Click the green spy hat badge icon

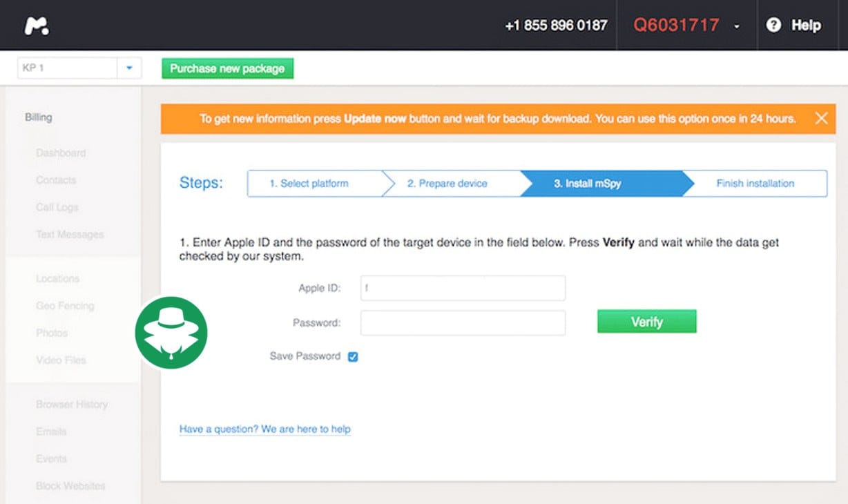tap(171, 332)
